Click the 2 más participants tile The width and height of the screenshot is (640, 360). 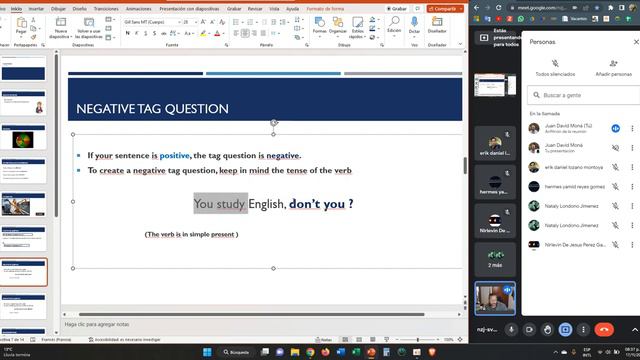point(495,259)
